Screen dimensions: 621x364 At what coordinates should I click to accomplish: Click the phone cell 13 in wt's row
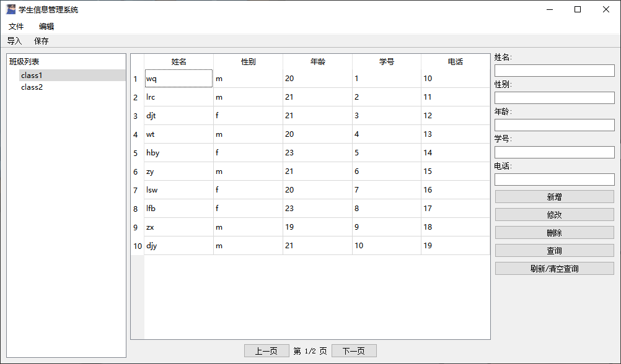456,134
